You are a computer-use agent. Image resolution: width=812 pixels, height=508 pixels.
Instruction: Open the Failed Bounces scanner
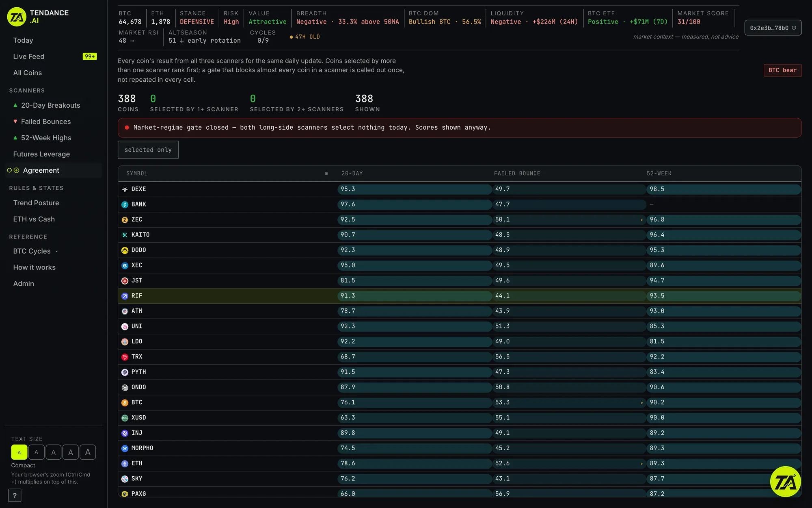46,122
